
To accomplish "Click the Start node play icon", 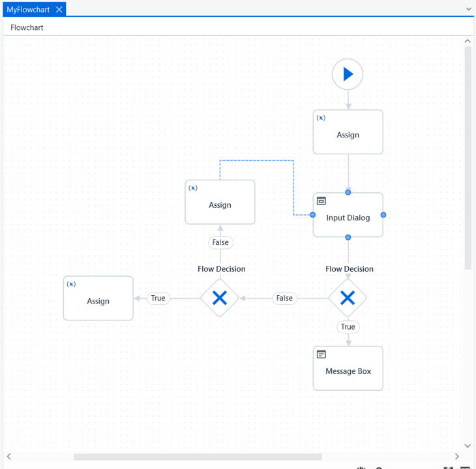I will [348, 74].
